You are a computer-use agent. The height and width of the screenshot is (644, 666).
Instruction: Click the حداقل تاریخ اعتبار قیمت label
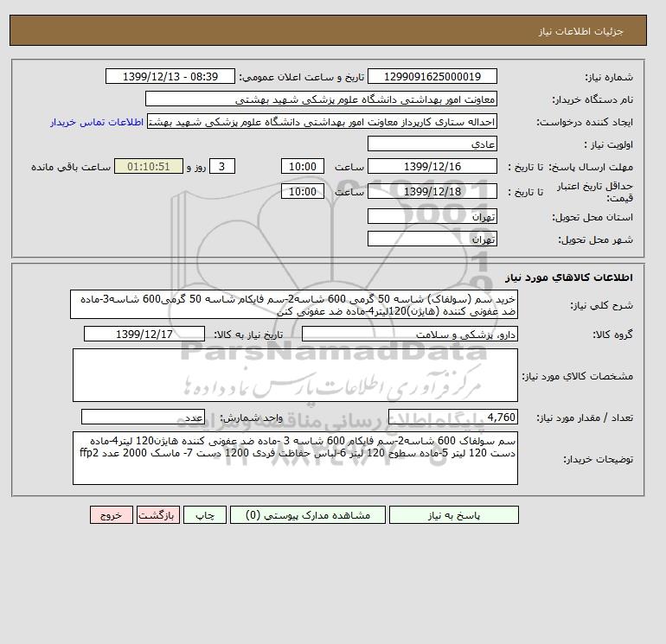coord(595,192)
